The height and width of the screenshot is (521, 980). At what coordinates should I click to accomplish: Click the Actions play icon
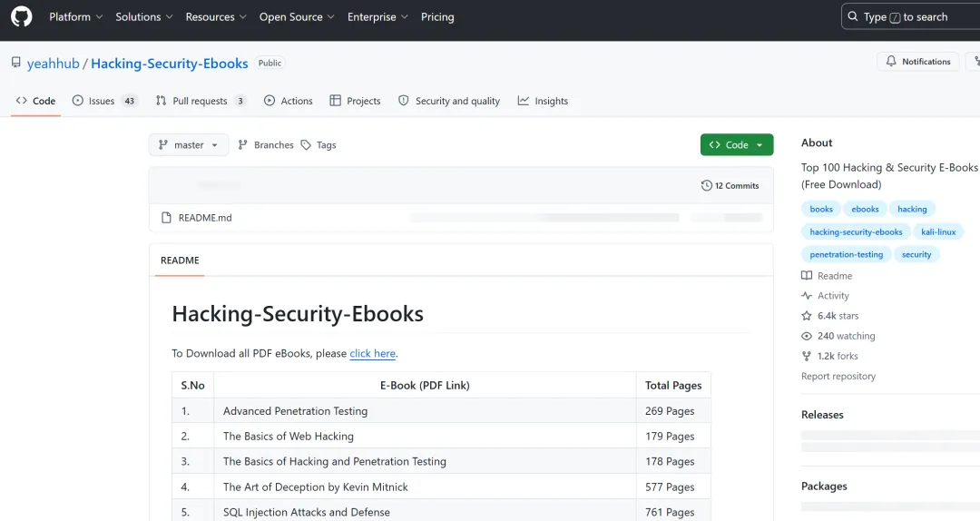pos(269,101)
